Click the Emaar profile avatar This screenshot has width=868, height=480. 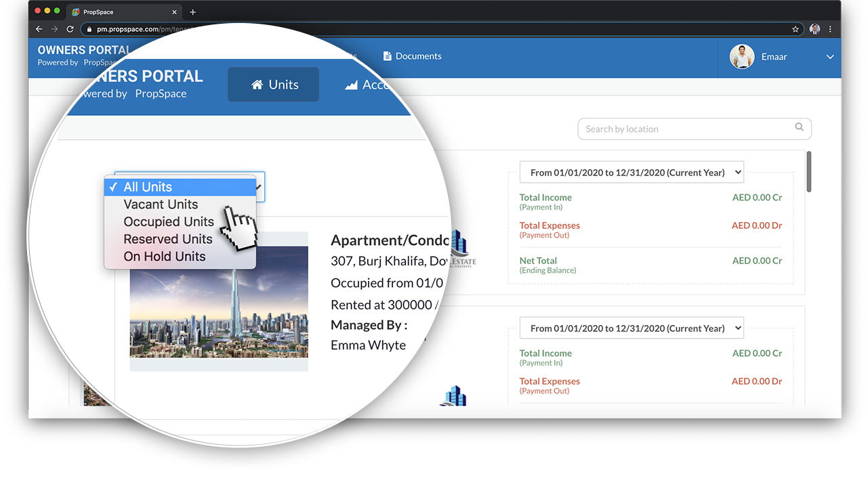pyautogui.click(x=742, y=57)
